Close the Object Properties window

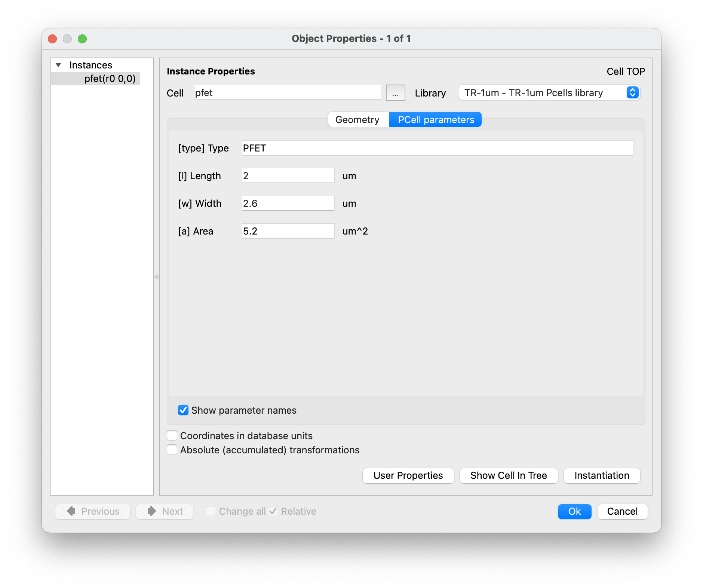click(52, 39)
